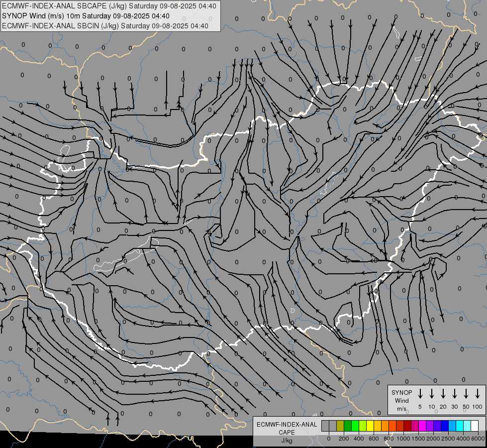Click the SBCAPE title line in header
Screen dimensions: 487x448
click(x=109, y=6)
